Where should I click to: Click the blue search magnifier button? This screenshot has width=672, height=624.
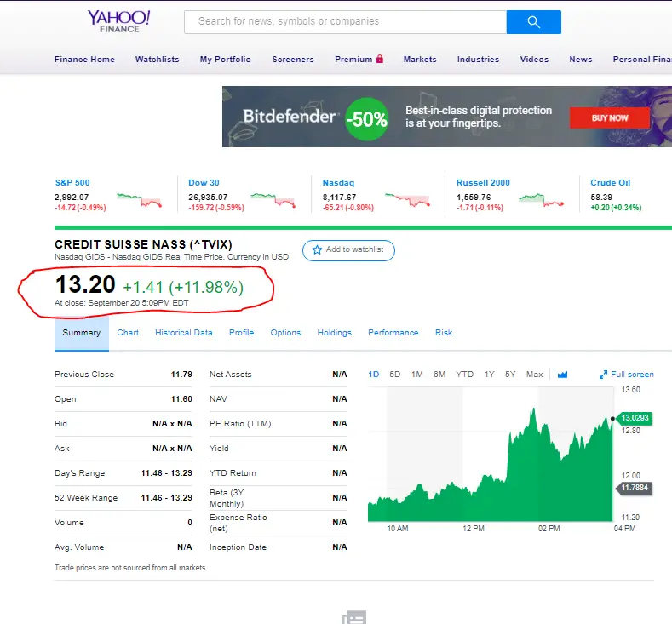click(533, 22)
